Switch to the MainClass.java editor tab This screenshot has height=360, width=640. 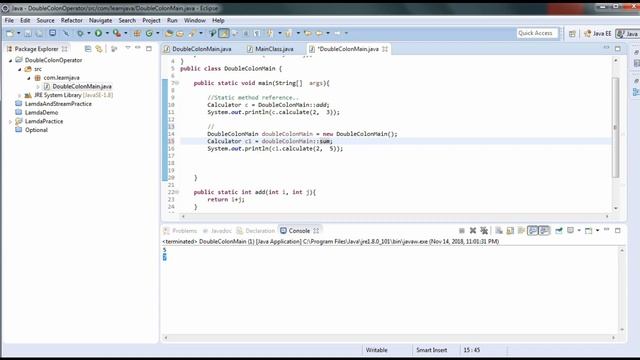pos(270,49)
